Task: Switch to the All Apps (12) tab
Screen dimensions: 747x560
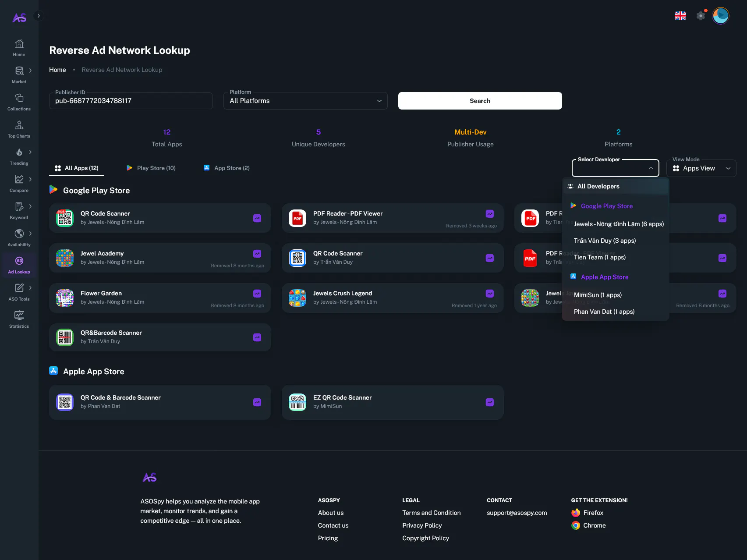Action: tap(77, 168)
